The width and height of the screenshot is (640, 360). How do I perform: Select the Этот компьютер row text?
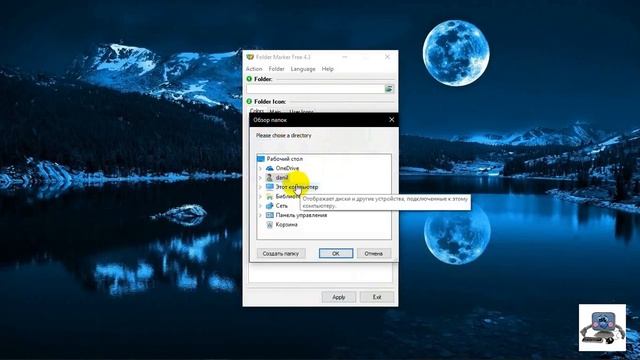tap(297, 187)
